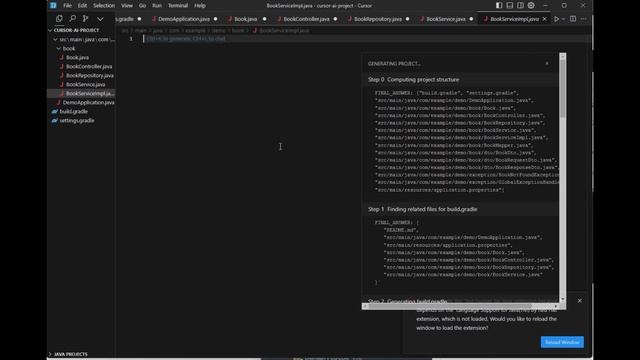Show more activity bar views chevron
This screenshot has width=640, height=360.
(x=100, y=19)
